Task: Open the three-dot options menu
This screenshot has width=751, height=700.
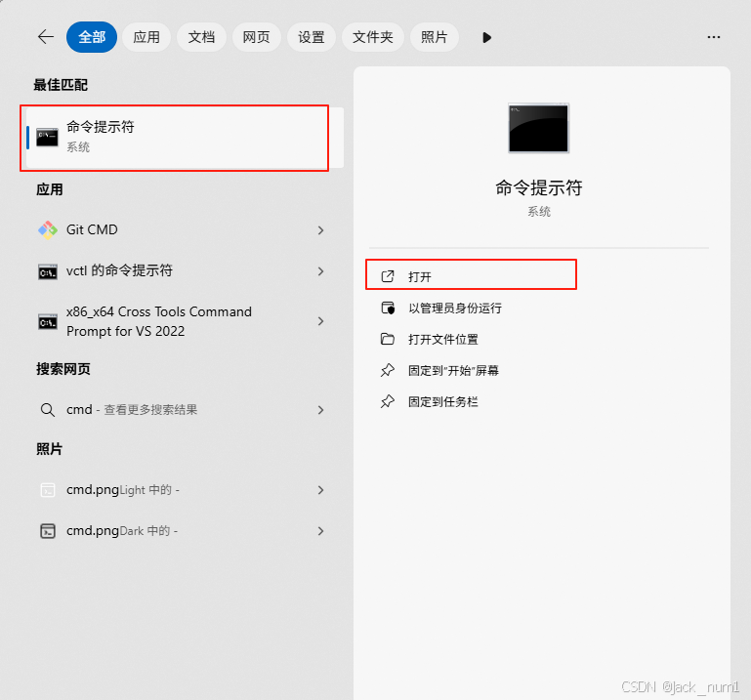Action: (714, 37)
